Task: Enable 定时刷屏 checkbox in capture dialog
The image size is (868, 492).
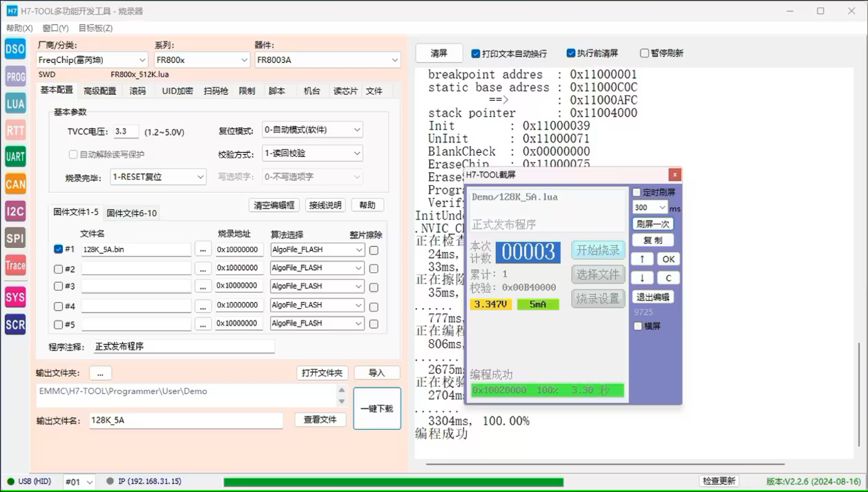Action: 637,192
